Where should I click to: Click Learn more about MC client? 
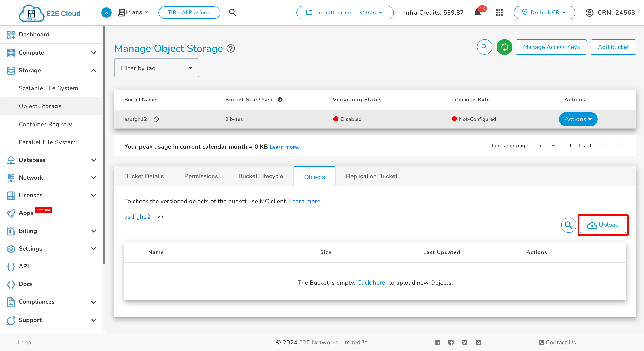click(305, 201)
